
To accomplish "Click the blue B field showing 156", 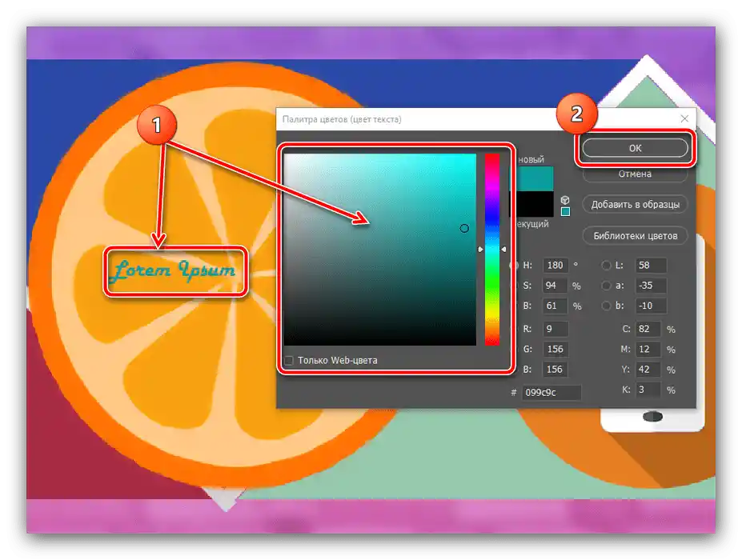I will 555,370.
